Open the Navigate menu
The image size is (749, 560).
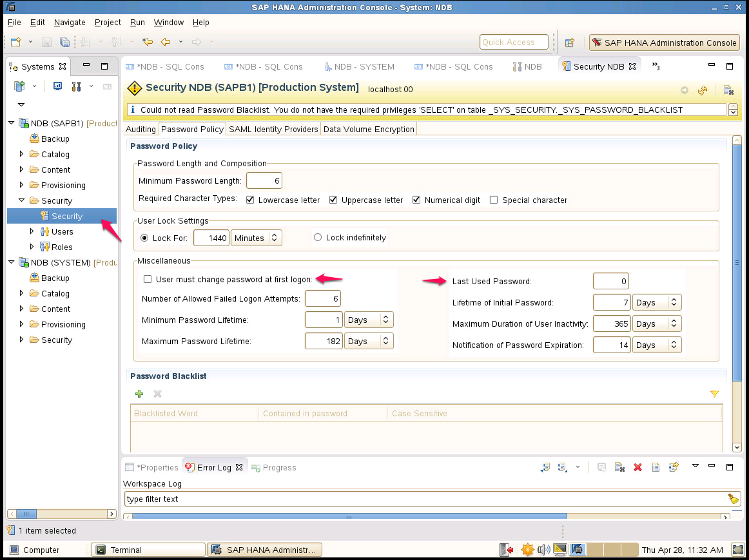70,23
